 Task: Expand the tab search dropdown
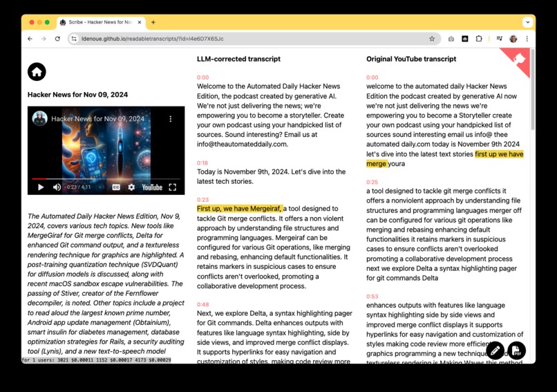coord(527,22)
